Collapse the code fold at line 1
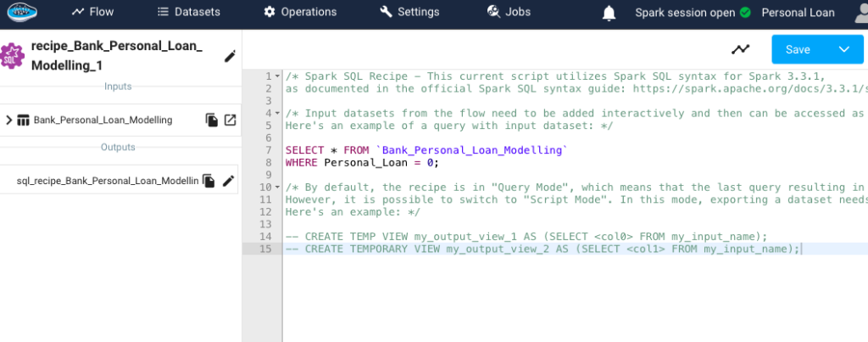 (x=277, y=76)
